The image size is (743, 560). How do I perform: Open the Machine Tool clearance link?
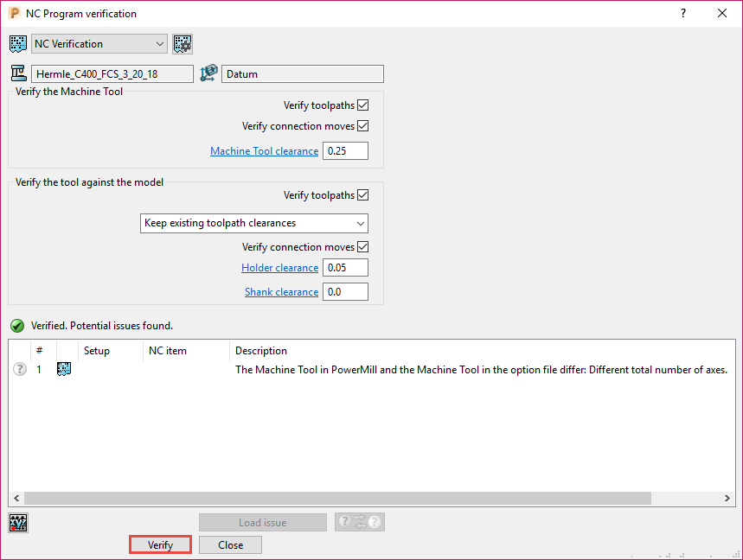coord(264,150)
